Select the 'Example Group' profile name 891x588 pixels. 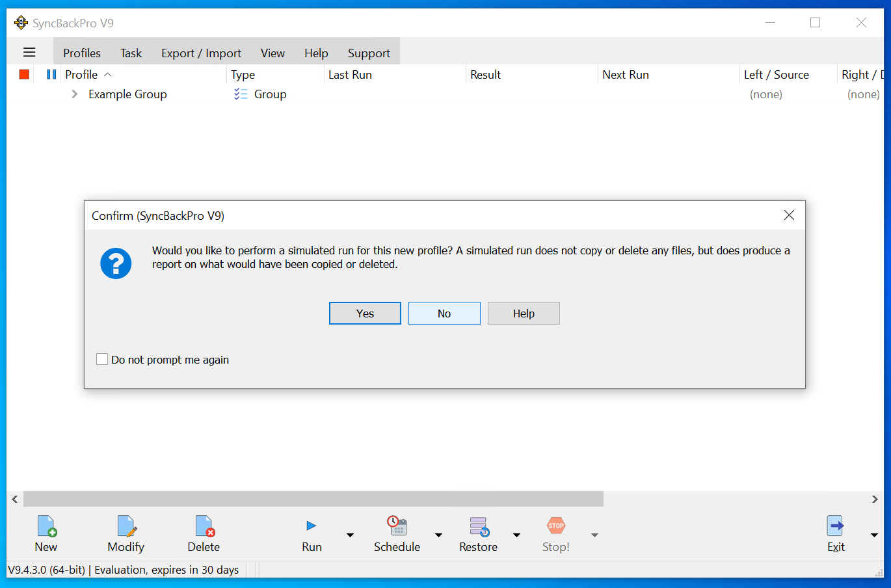(127, 94)
